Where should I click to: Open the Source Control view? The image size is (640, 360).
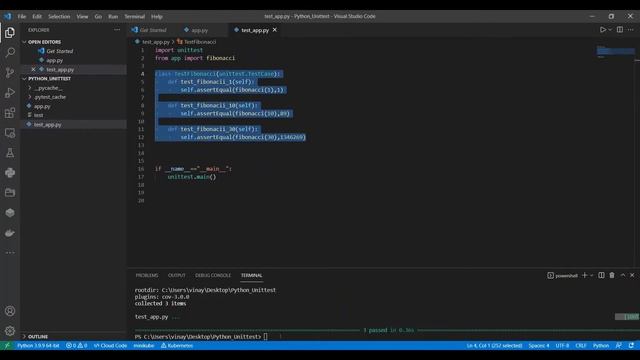pyautogui.click(x=10, y=73)
